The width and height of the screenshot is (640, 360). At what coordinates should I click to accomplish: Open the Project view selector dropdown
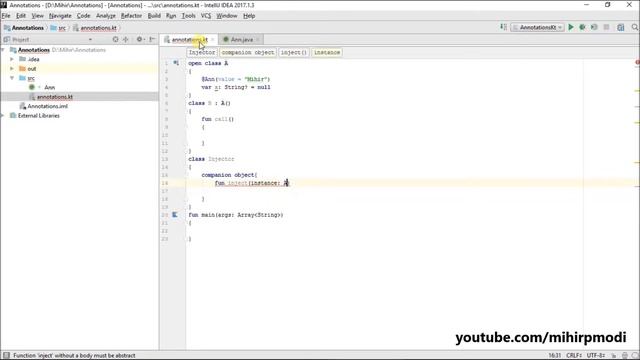click(x=90, y=40)
